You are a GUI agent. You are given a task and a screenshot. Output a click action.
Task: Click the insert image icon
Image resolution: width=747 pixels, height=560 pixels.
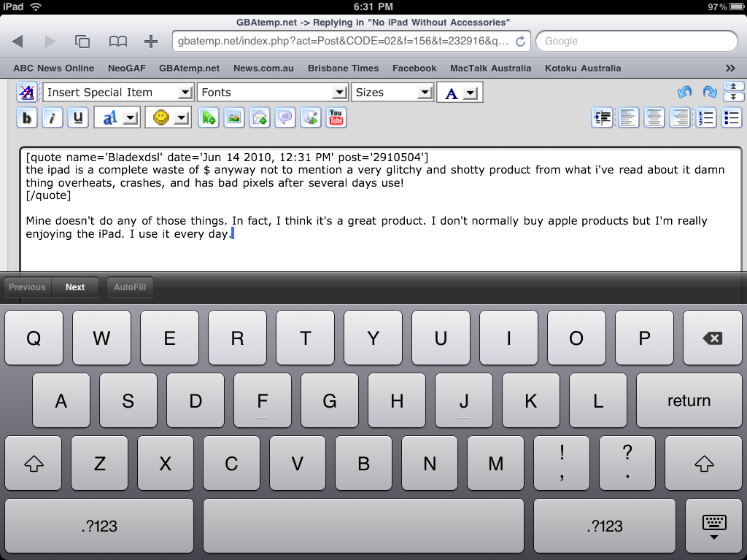click(234, 117)
